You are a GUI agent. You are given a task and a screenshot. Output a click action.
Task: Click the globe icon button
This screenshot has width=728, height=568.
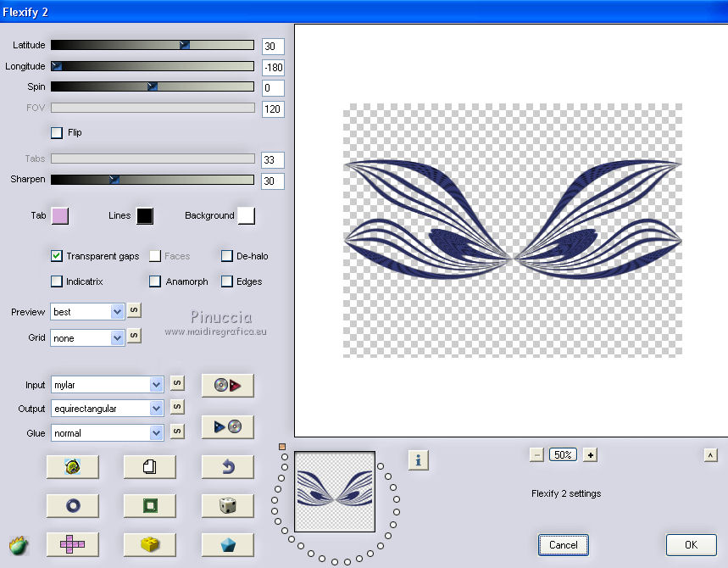72,467
